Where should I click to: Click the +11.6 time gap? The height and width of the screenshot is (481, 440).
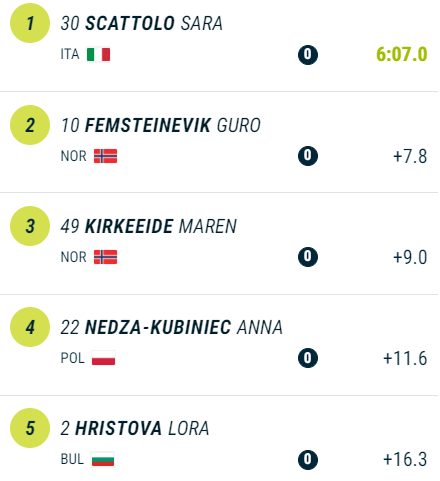(405, 358)
